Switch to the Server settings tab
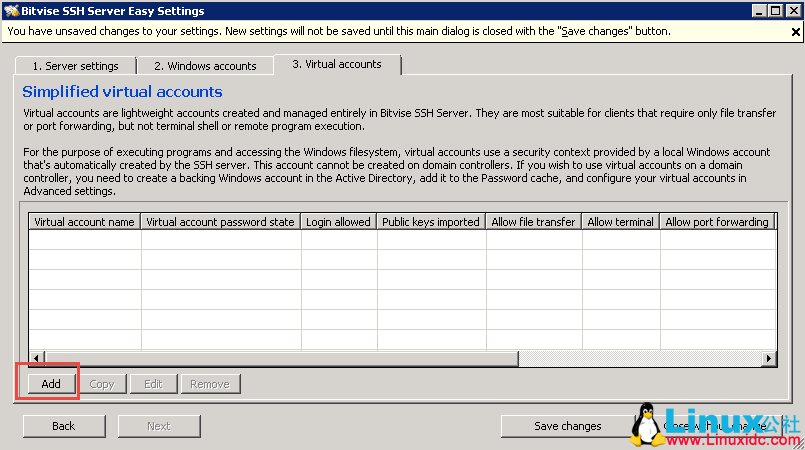The width and height of the screenshot is (805, 450). [x=75, y=66]
